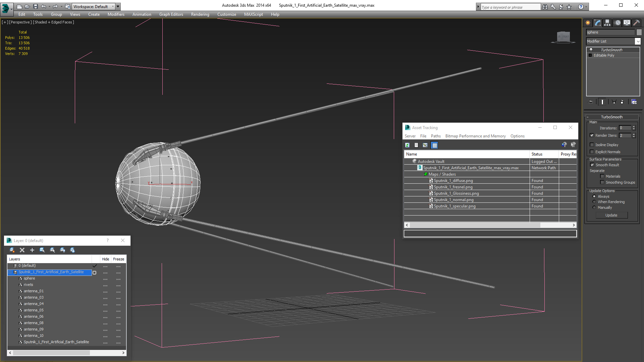Image resolution: width=644 pixels, height=362 pixels.
Task: Click the Shaded + Edged Faces viewport label
Action: 53,22
